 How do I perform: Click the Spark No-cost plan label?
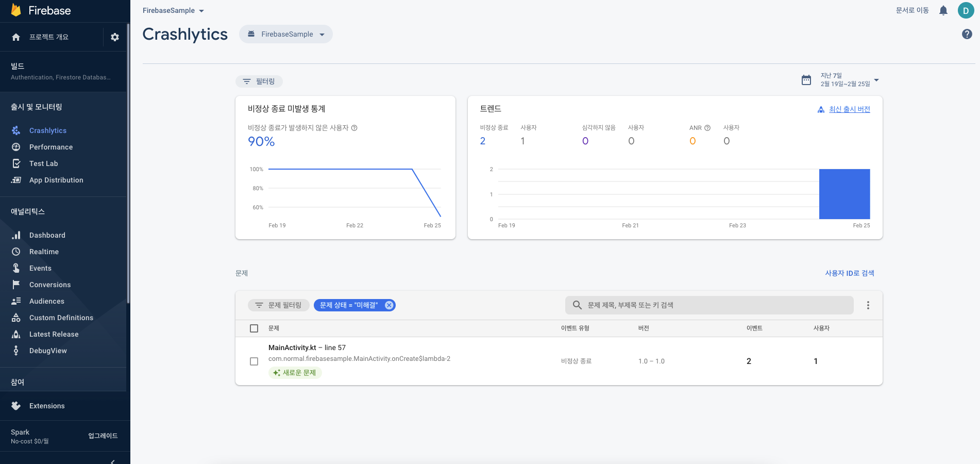click(30, 436)
